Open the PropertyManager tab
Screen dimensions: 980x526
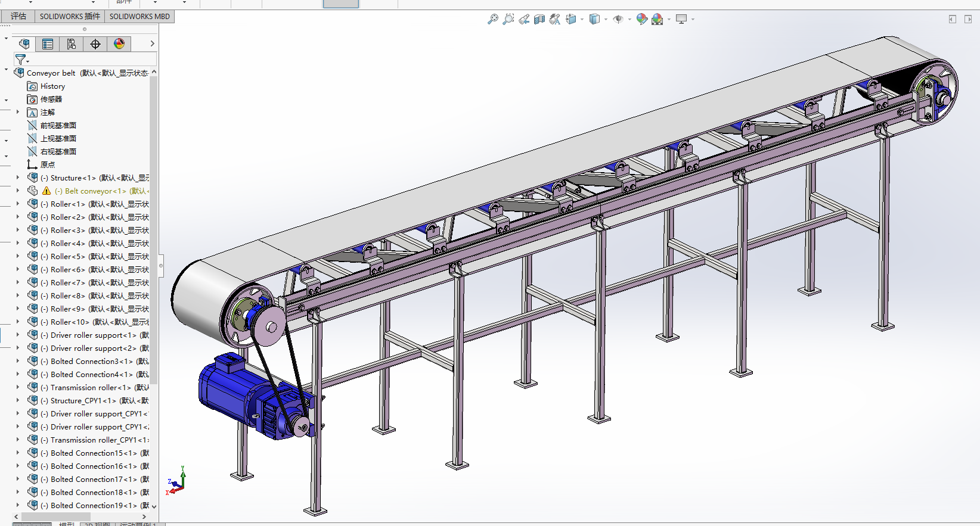click(48, 43)
